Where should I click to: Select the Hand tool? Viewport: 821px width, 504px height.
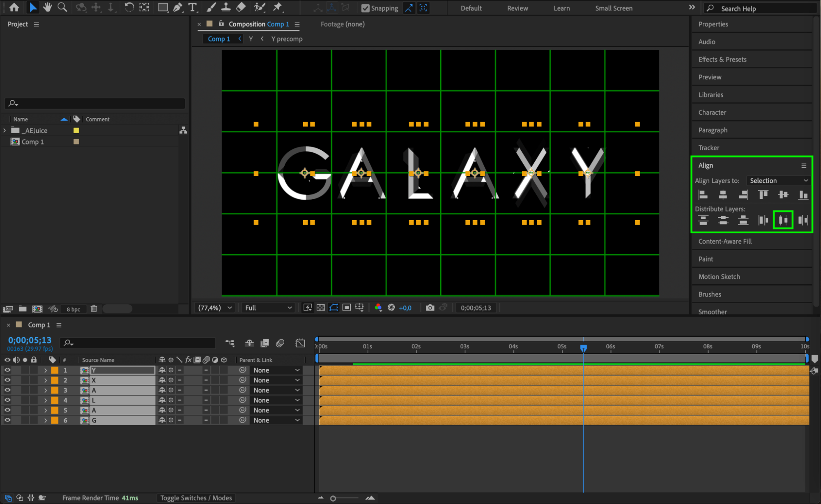pyautogui.click(x=48, y=7)
